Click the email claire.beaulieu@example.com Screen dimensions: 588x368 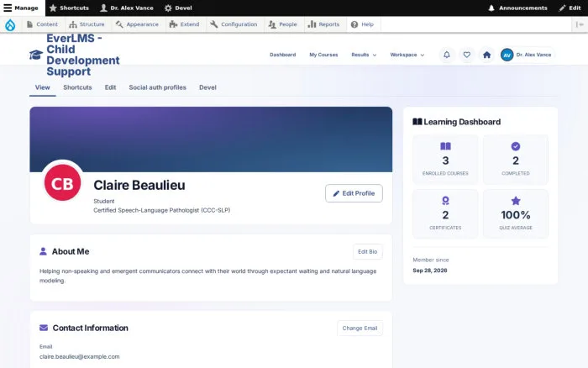tap(80, 357)
